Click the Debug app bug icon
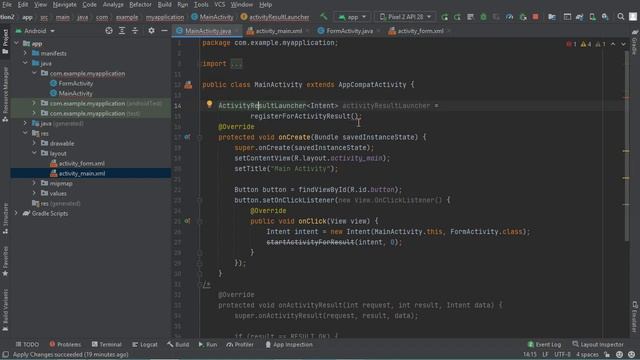The width and height of the screenshot is (640, 360). (x=483, y=17)
